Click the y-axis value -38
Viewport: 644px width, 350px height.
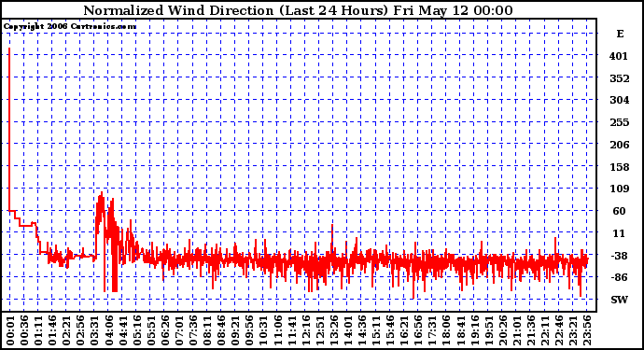click(619, 256)
